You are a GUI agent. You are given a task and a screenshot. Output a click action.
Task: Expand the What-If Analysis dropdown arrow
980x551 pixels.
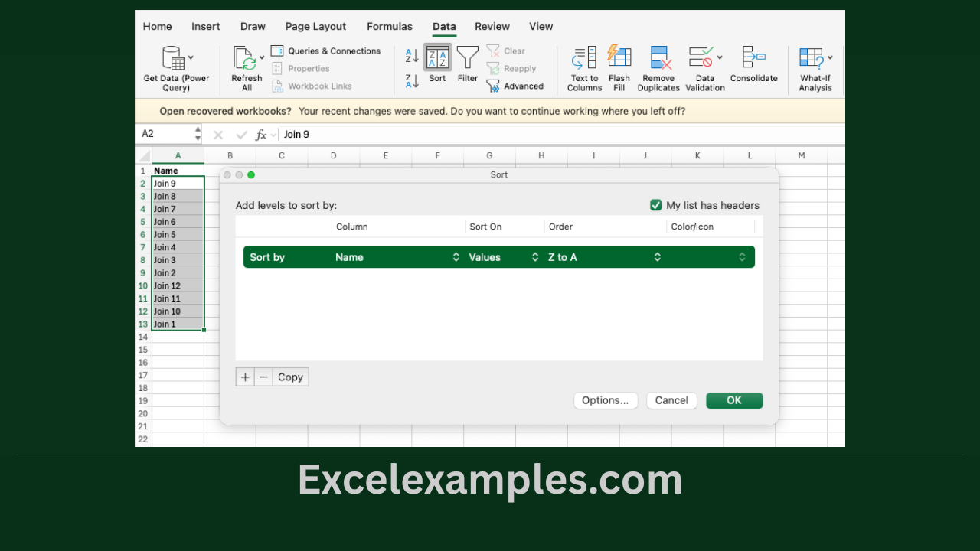pyautogui.click(x=830, y=57)
